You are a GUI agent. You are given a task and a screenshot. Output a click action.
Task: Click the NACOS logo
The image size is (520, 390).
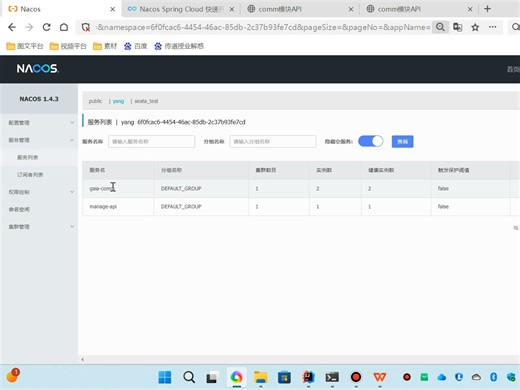pos(38,69)
